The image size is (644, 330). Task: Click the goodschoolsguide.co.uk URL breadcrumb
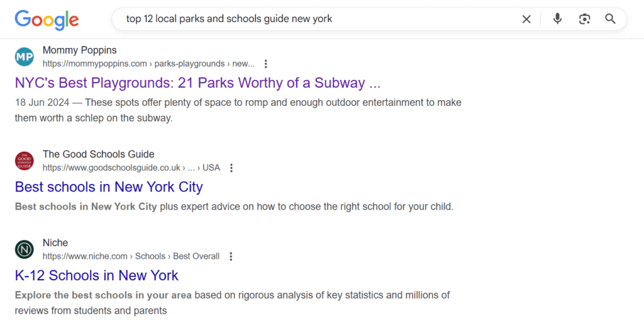131,168
